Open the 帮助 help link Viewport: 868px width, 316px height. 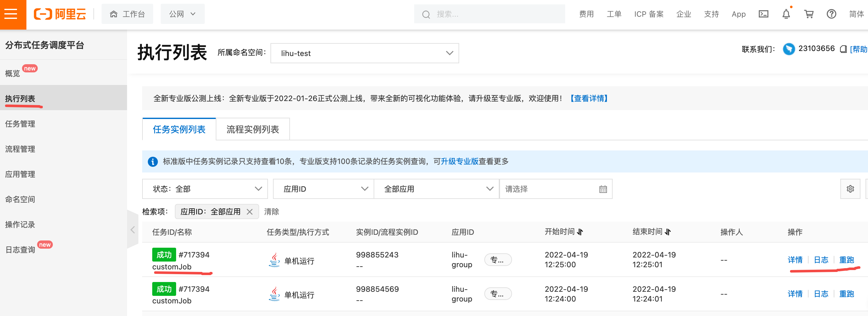[858, 49]
